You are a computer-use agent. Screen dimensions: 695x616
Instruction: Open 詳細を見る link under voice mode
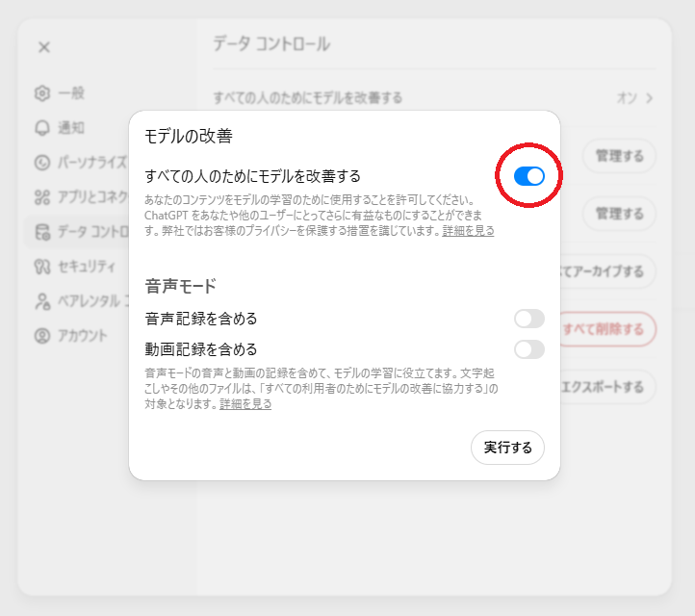245,404
